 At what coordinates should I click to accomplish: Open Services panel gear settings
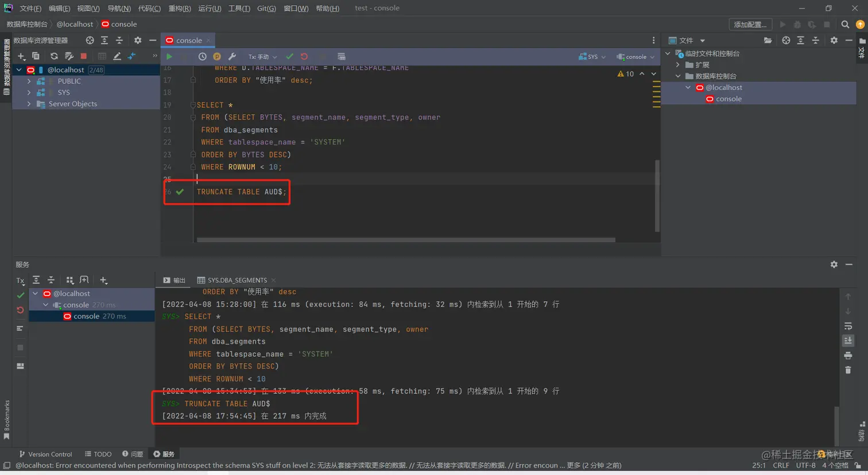(x=834, y=264)
